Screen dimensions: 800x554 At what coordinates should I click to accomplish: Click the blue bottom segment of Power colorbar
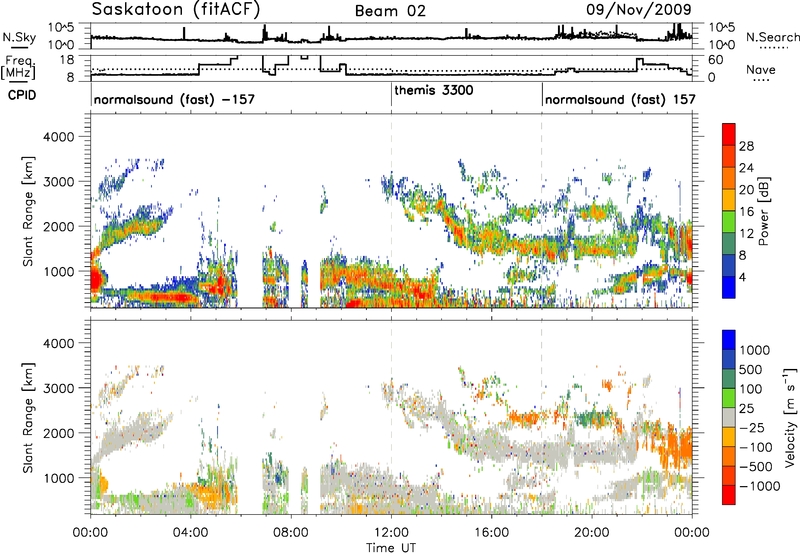(x=729, y=287)
